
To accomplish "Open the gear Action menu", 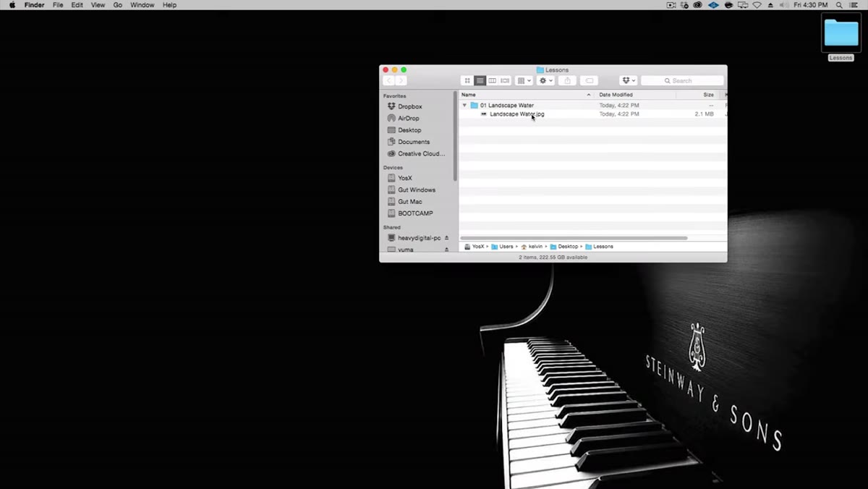I will 545,80.
